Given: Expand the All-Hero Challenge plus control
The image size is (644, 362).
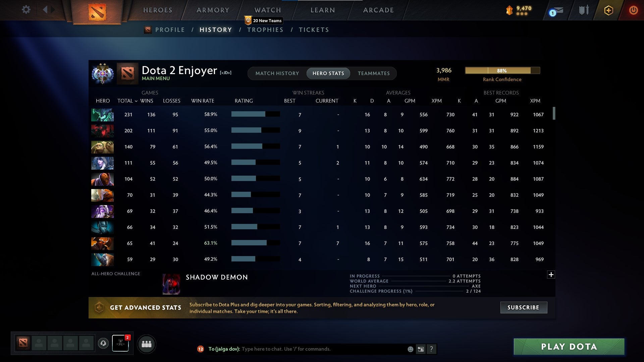Looking at the screenshot, I should point(551,274).
